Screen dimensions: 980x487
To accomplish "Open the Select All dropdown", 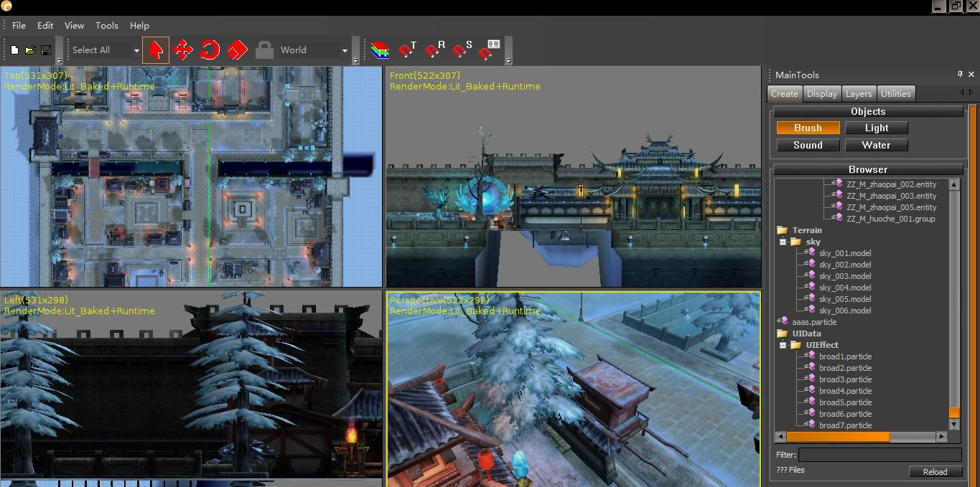I will coord(136,50).
